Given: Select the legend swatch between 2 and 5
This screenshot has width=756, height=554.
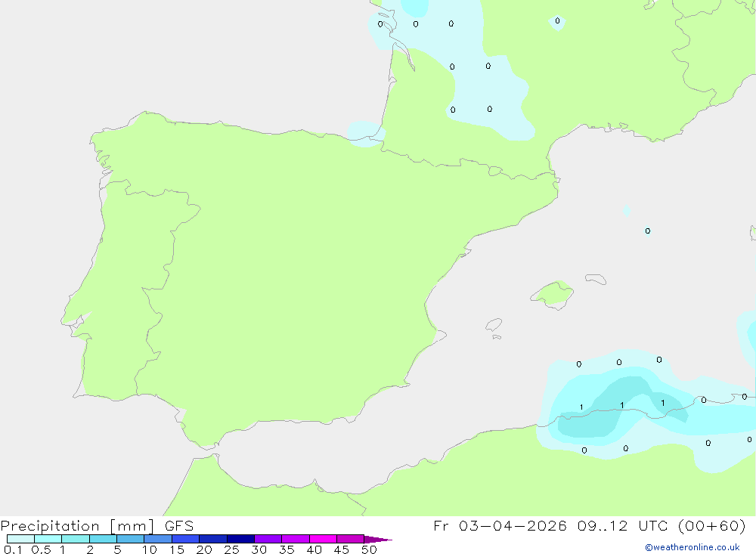Looking at the screenshot, I should (103, 539).
